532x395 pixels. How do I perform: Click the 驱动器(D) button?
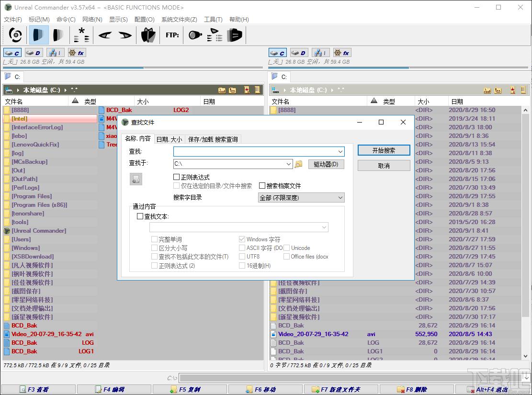coord(326,164)
